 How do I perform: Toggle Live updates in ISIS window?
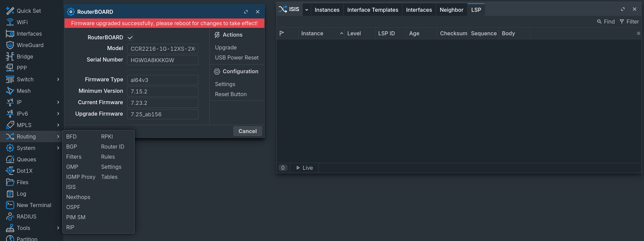(x=305, y=168)
